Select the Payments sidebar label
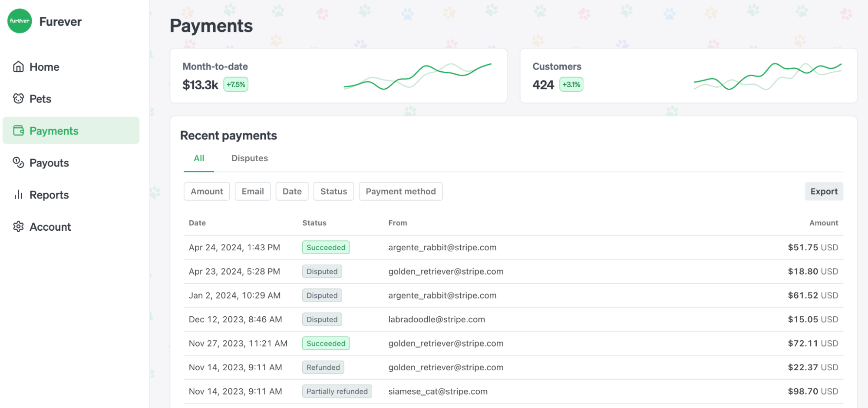This screenshot has width=868, height=408. coord(54,131)
